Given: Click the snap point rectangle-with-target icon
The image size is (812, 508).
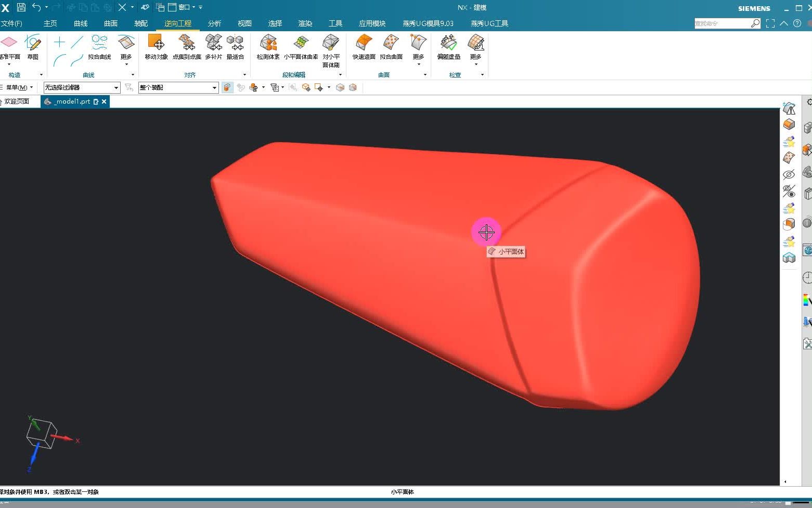Looking at the screenshot, I should pos(319,87).
